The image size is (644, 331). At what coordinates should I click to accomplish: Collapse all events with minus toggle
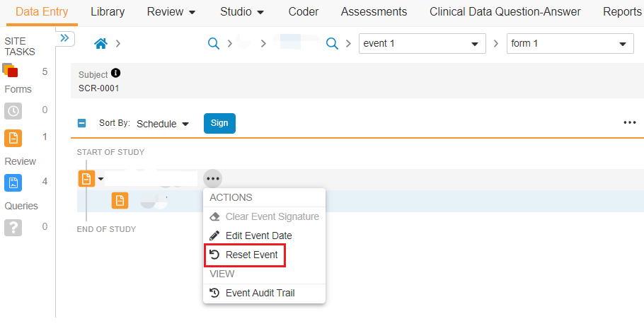(81, 123)
